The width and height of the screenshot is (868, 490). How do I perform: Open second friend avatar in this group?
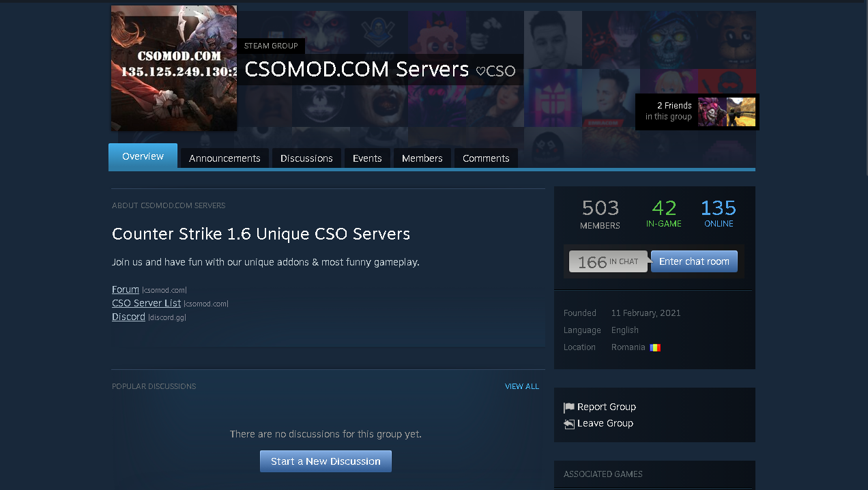(x=741, y=112)
